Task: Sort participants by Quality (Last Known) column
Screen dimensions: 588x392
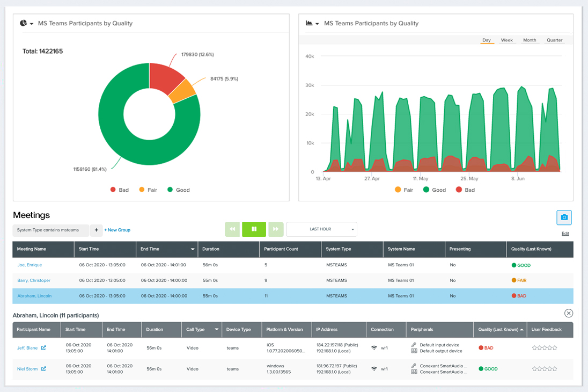Action: [x=500, y=329]
